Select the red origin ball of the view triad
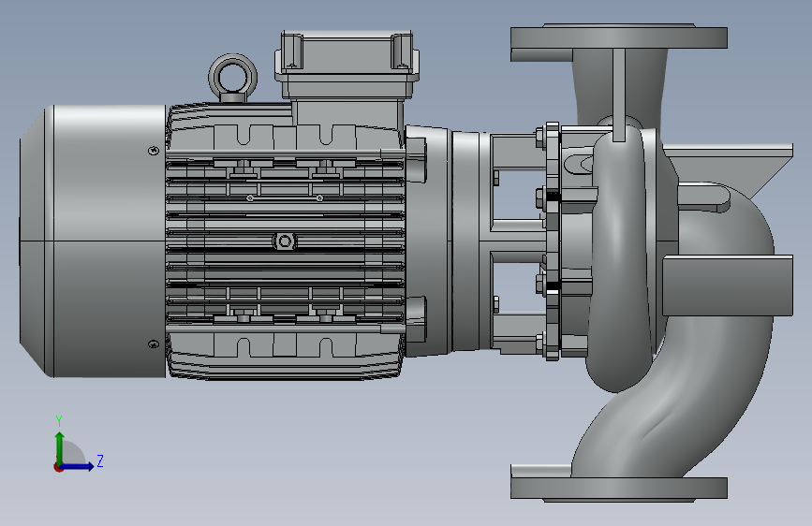812x526 pixels. 58,467
